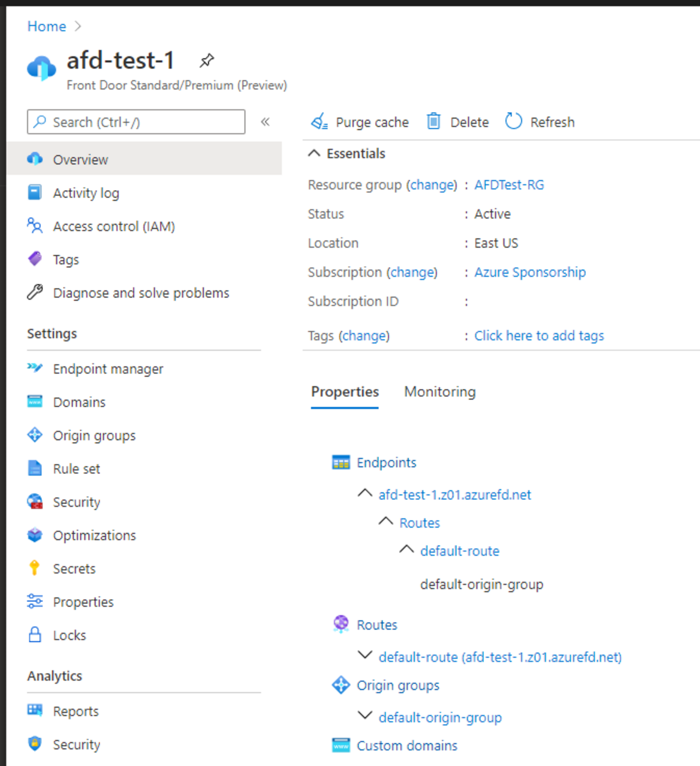Click the Refresh circular arrow icon
The image size is (700, 766).
(x=513, y=121)
